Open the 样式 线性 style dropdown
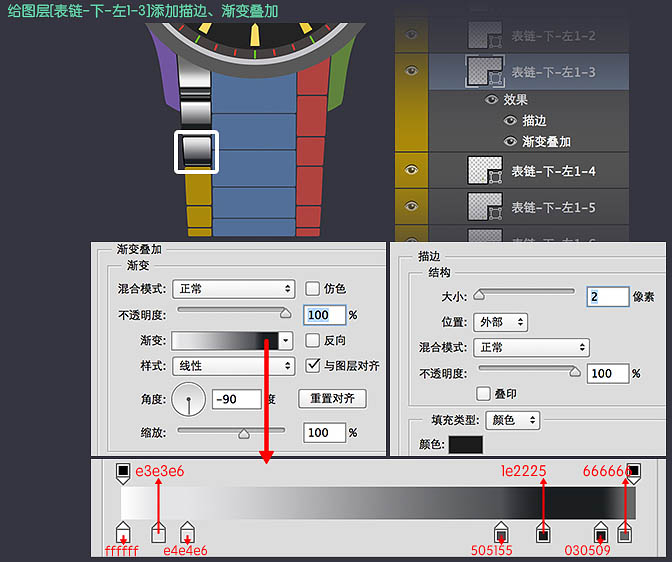The width and height of the screenshot is (672, 562). coord(234,366)
